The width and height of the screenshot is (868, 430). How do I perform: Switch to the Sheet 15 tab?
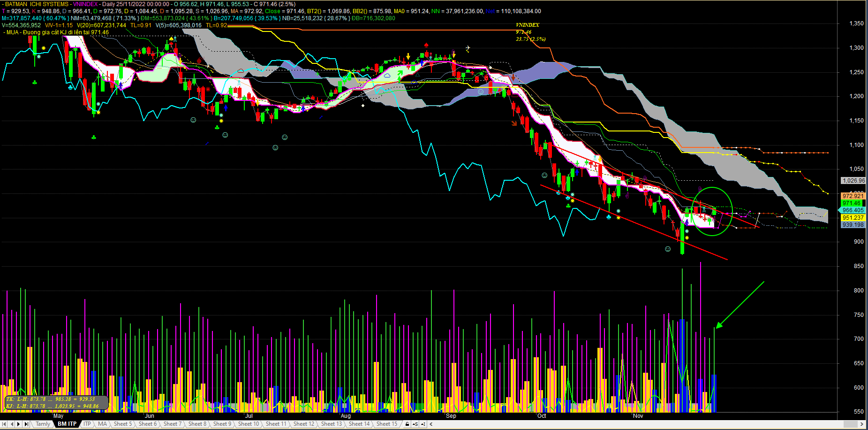point(386,424)
